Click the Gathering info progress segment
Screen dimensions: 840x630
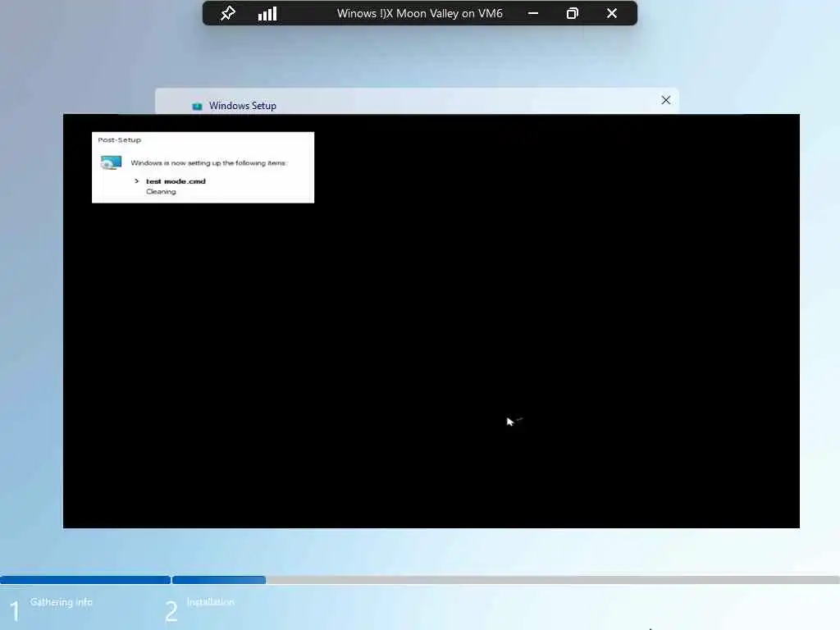(x=85, y=580)
